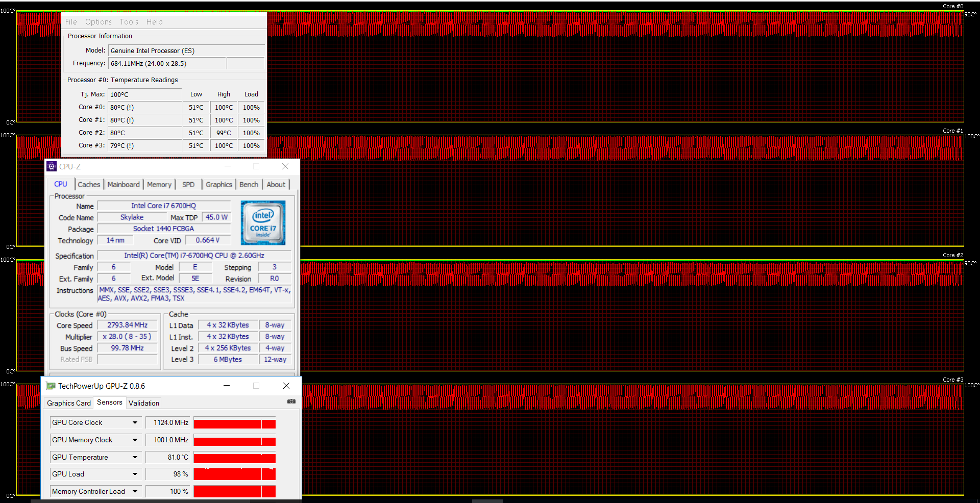
Task: Switch to the Graphics tab in CPU-Z
Action: point(219,185)
